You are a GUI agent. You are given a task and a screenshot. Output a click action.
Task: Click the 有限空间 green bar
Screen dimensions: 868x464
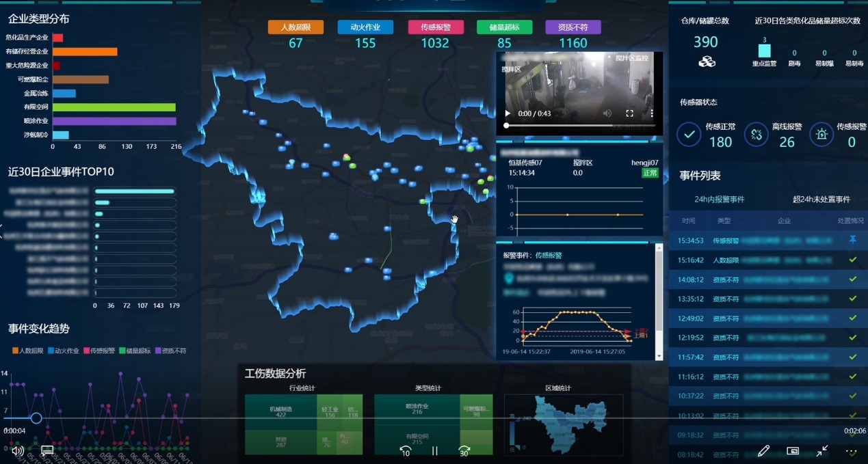114,107
